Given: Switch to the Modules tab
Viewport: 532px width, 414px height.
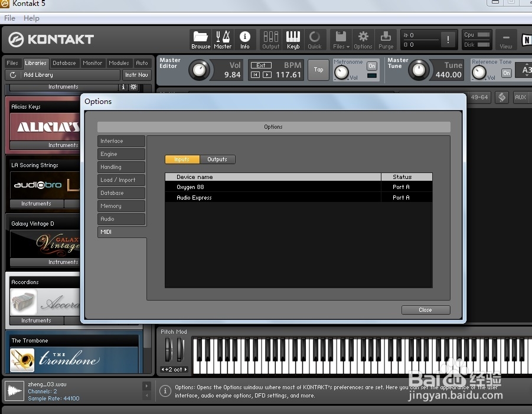Looking at the screenshot, I should (119, 63).
